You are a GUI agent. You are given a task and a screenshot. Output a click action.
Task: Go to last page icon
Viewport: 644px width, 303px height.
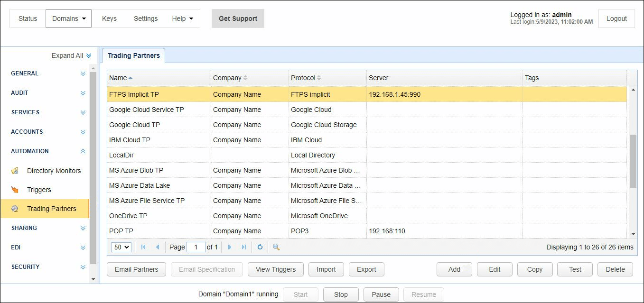[244, 247]
